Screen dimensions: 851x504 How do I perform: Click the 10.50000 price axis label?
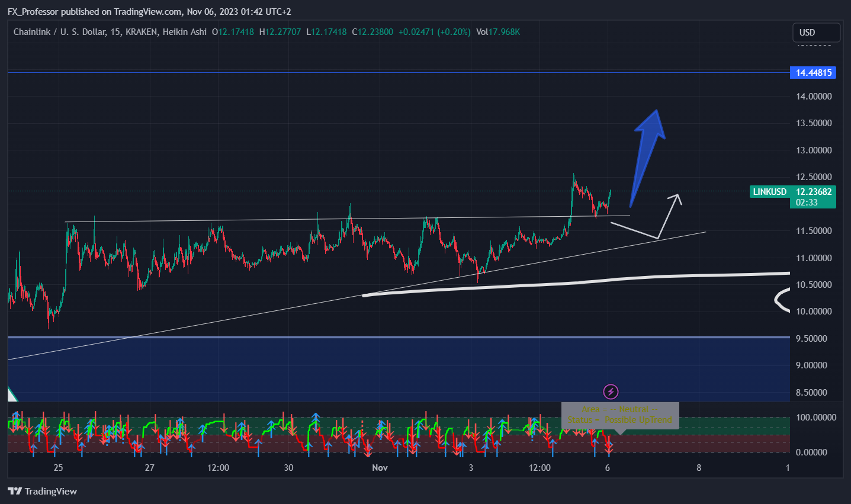[x=814, y=285]
